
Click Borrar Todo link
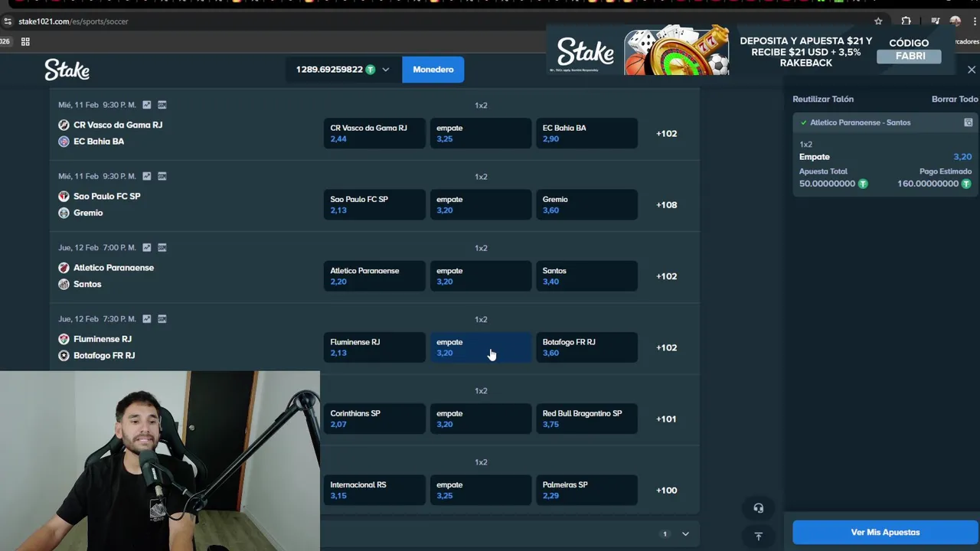[x=955, y=99]
